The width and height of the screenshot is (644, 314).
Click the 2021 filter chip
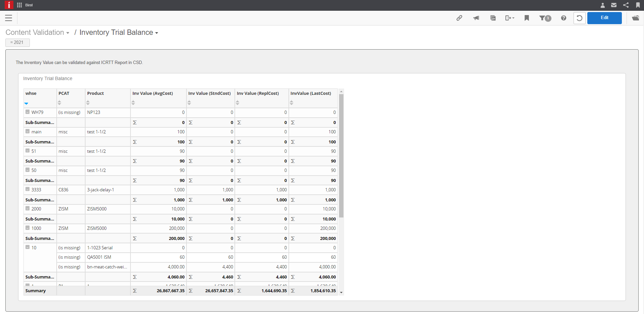[17, 43]
